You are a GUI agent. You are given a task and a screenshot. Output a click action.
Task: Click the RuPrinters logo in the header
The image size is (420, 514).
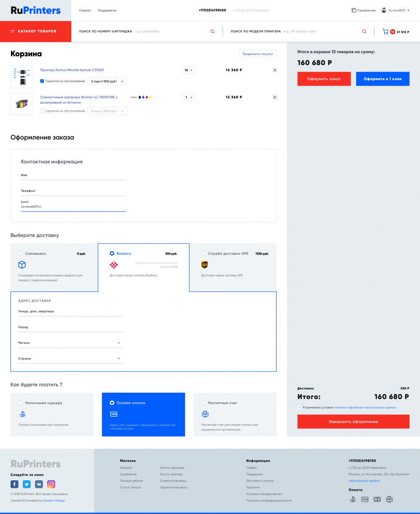pyautogui.click(x=36, y=11)
